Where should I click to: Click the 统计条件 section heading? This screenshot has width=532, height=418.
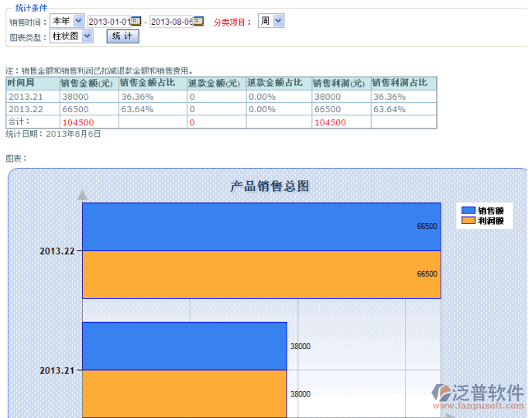tap(31, 8)
